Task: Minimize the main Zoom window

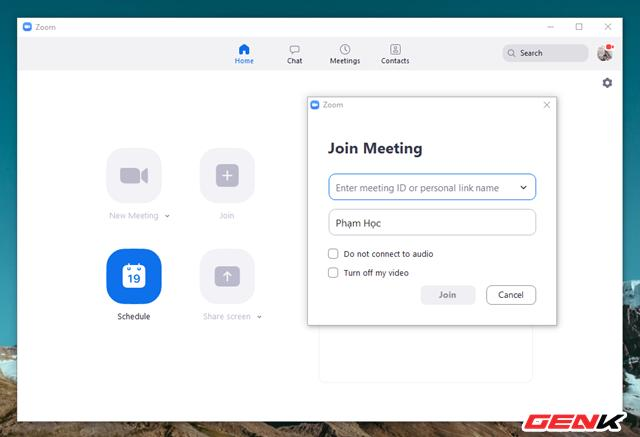Action: pos(551,27)
